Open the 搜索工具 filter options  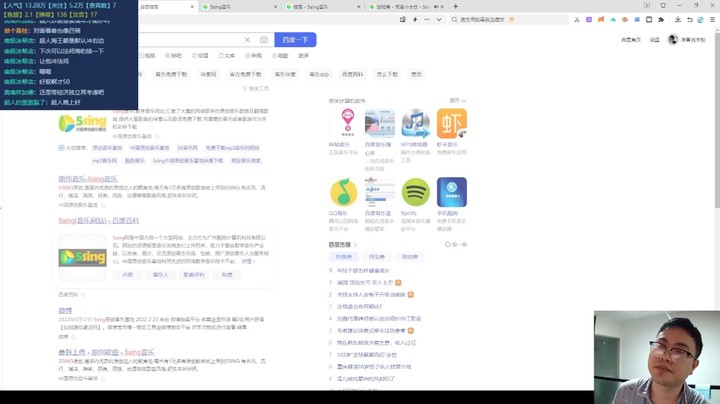(x=255, y=88)
